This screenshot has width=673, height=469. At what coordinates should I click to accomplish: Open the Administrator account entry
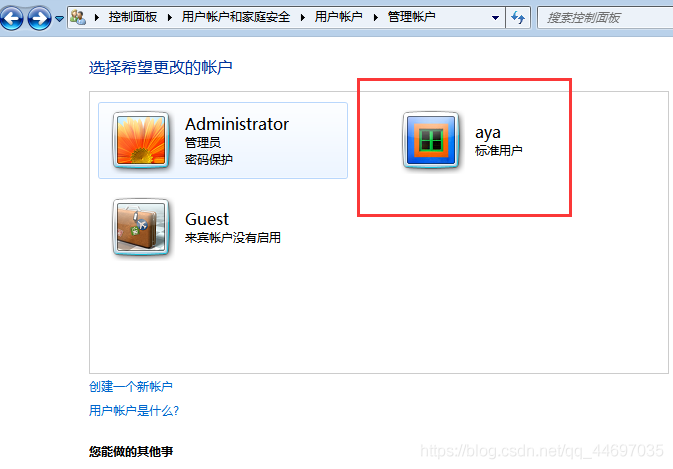pos(223,140)
